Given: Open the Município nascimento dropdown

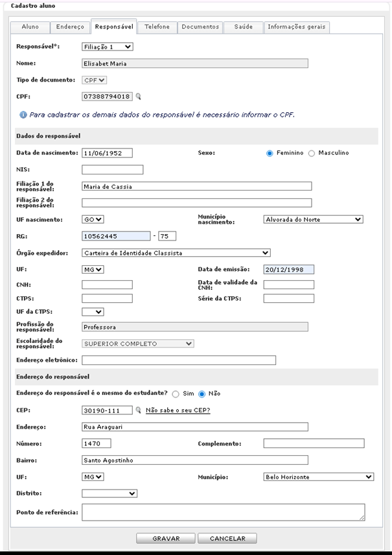Looking at the screenshot, I should 313,219.
